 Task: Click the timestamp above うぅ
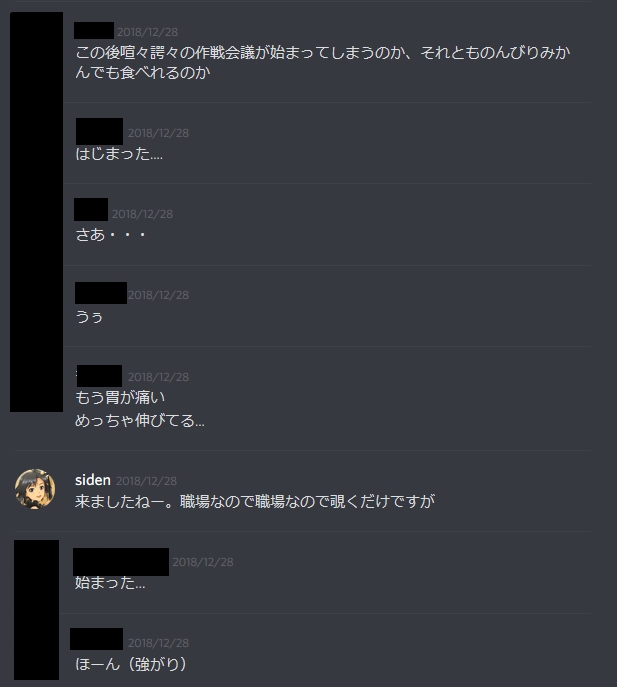point(158,295)
